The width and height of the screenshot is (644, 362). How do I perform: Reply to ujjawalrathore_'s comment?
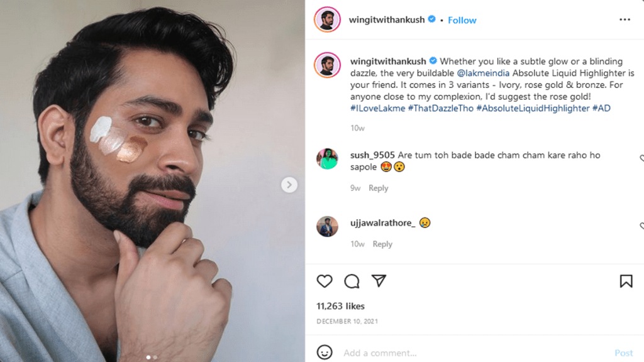point(382,244)
